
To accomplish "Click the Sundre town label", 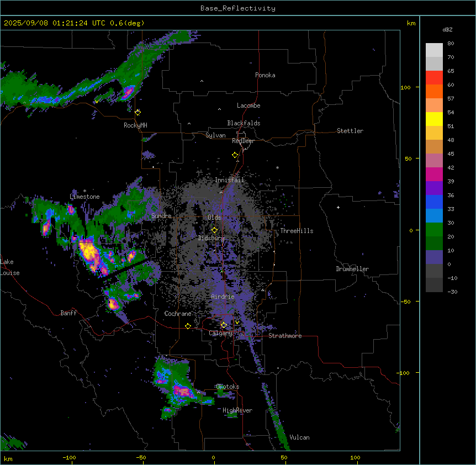I will click(x=161, y=216).
